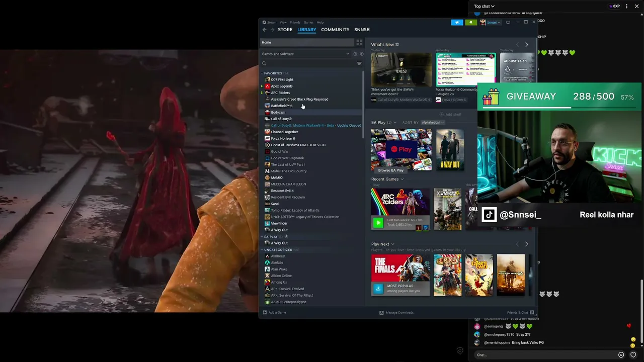
Task: Click the Add a Game link
Action: (277, 313)
